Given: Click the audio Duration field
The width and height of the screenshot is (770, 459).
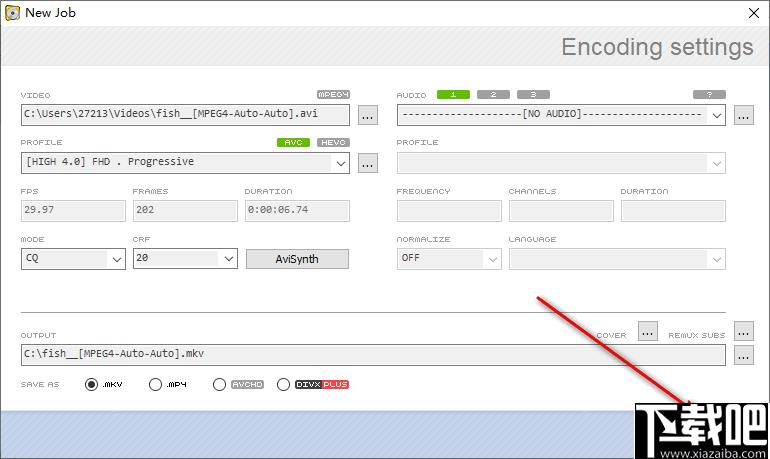Looking at the screenshot, I should pos(673,211).
